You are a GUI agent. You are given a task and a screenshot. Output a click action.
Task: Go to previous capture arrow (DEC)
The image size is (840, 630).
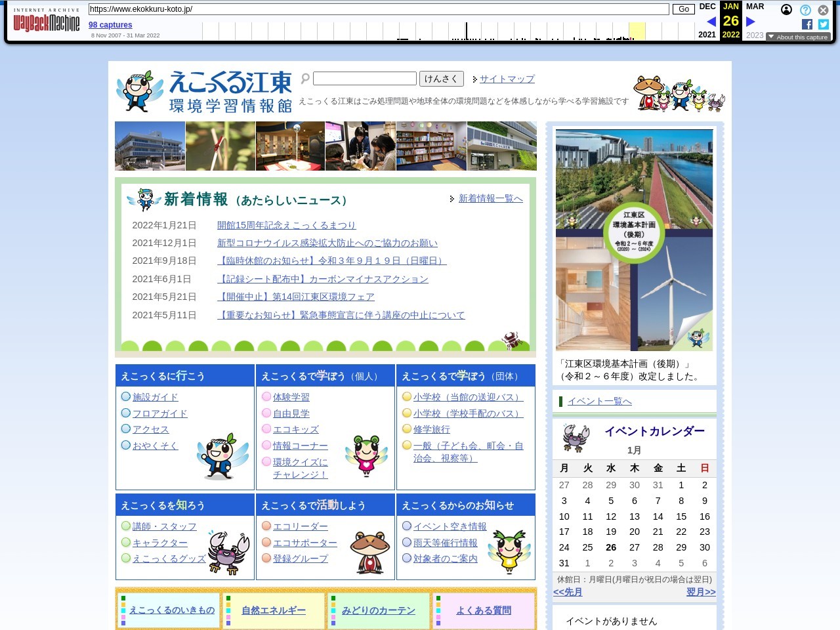click(x=711, y=22)
